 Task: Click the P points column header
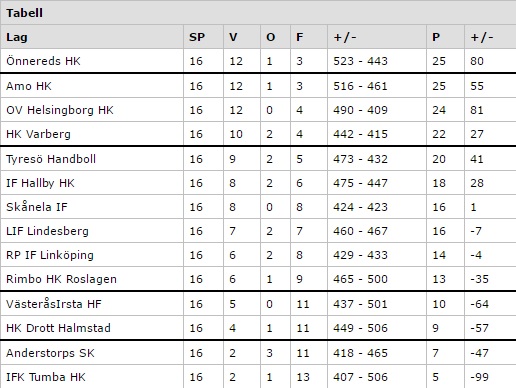click(436, 37)
